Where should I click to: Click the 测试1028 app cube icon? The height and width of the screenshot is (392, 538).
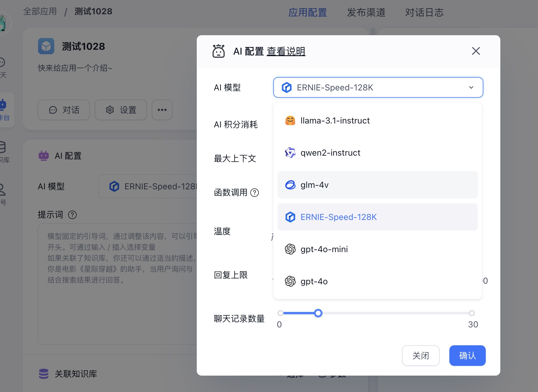point(46,46)
